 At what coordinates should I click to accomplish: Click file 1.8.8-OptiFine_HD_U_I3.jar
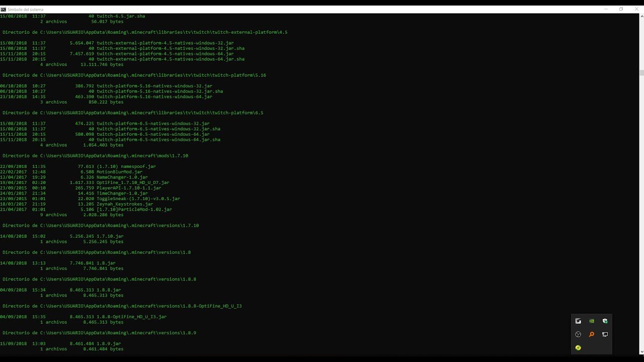tap(131, 317)
